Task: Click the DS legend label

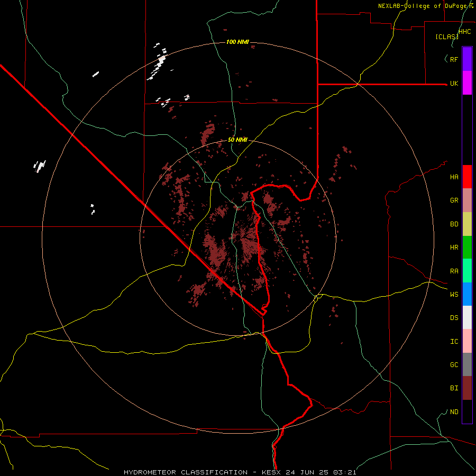Action: tap(454, 318)
